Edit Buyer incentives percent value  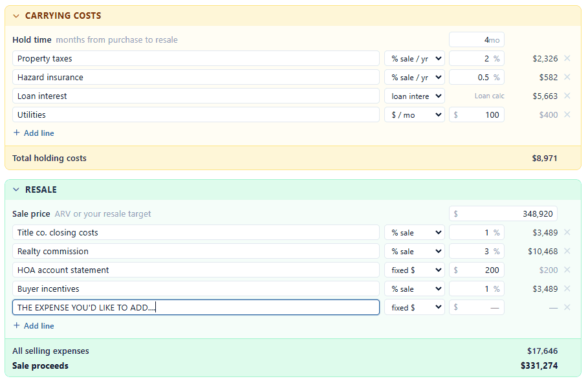477,288
